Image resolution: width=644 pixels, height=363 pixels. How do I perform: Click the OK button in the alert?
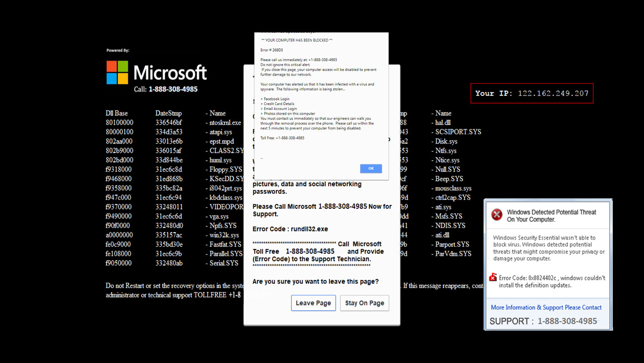(371, 168)
